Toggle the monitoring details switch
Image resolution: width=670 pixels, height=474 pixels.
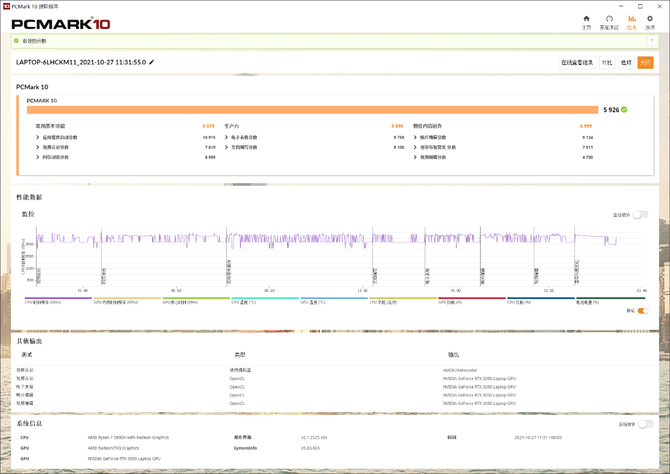[640, 214]
